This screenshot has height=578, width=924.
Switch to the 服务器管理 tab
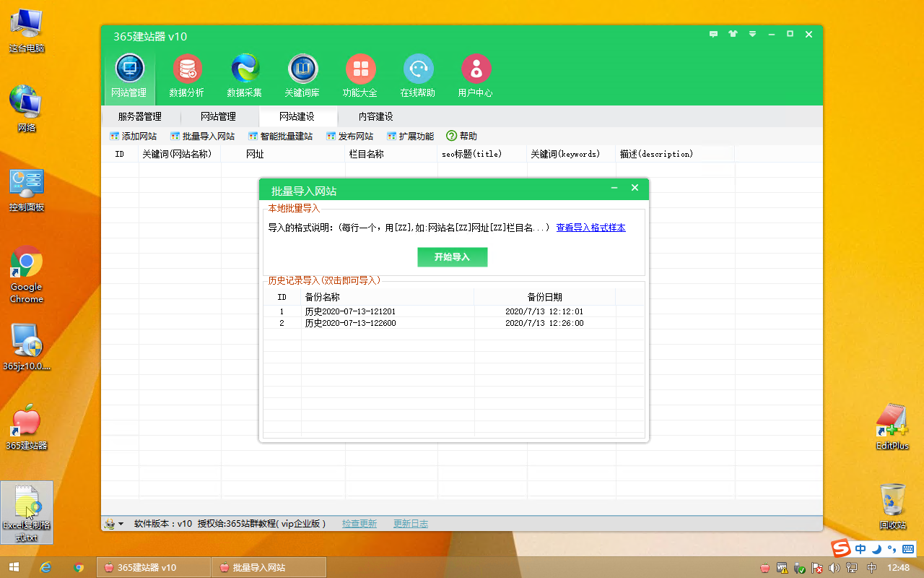[140, 116]
